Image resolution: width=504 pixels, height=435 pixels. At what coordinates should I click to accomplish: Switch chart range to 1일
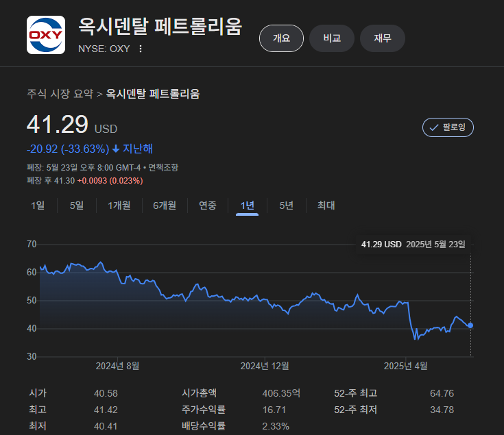[x=38, y=205]
